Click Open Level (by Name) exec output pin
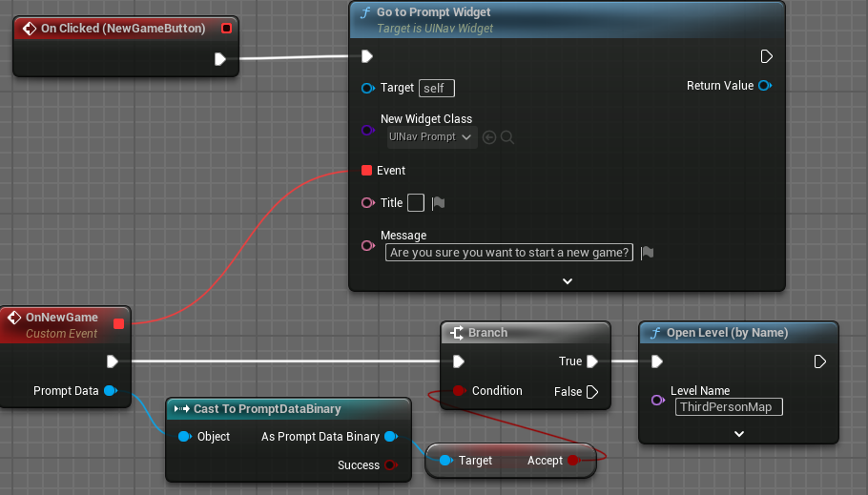Screen dimensions: 868x495 [x=820, y=361]
